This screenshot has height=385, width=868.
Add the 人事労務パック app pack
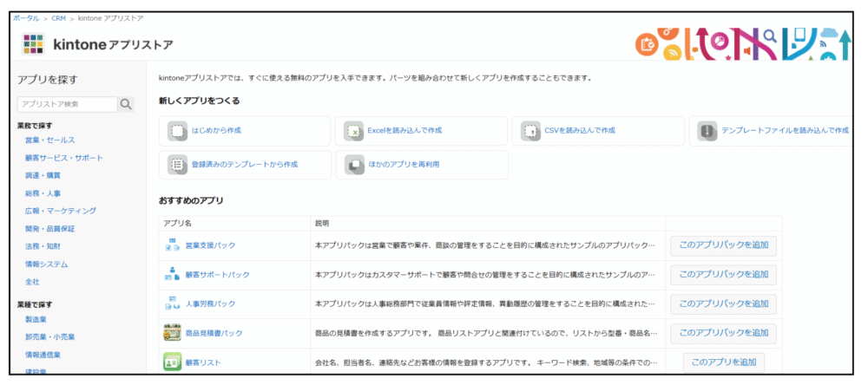pyautogui.click(x=724, y=303)
